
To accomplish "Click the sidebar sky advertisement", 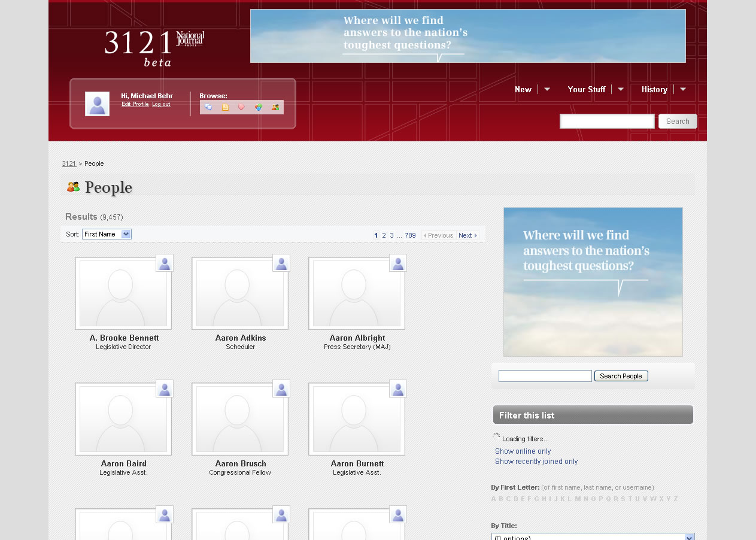I will [x=593, y=282].
